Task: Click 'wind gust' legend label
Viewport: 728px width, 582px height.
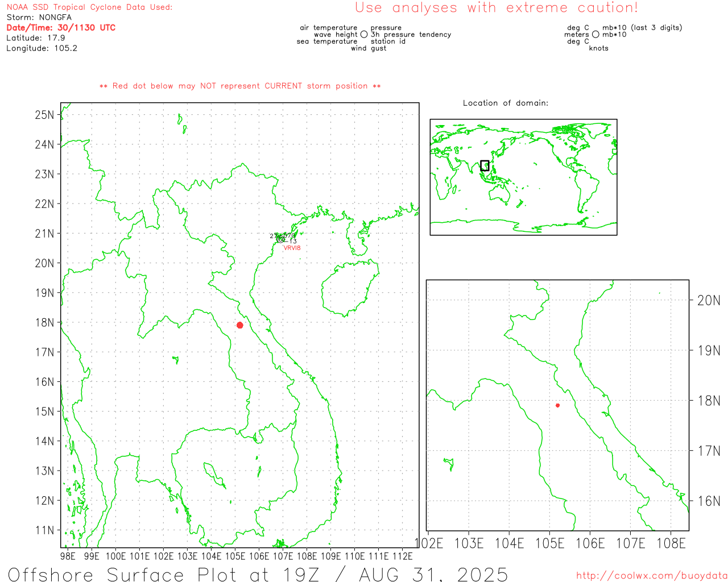Action: [369, 48]
